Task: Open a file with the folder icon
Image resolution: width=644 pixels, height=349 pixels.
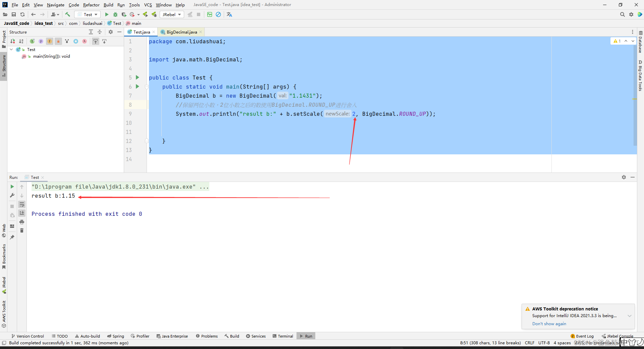Action: point(5,14)
